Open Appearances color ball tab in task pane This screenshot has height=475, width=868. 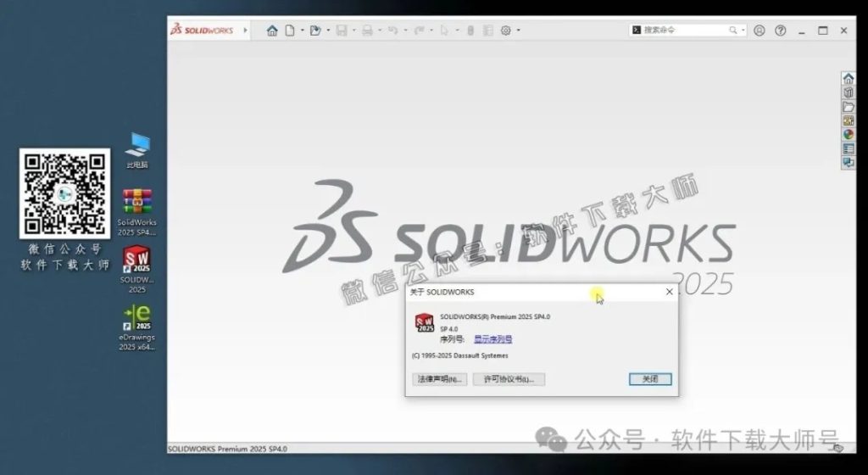pyautogui.click(x=848, y=134)
